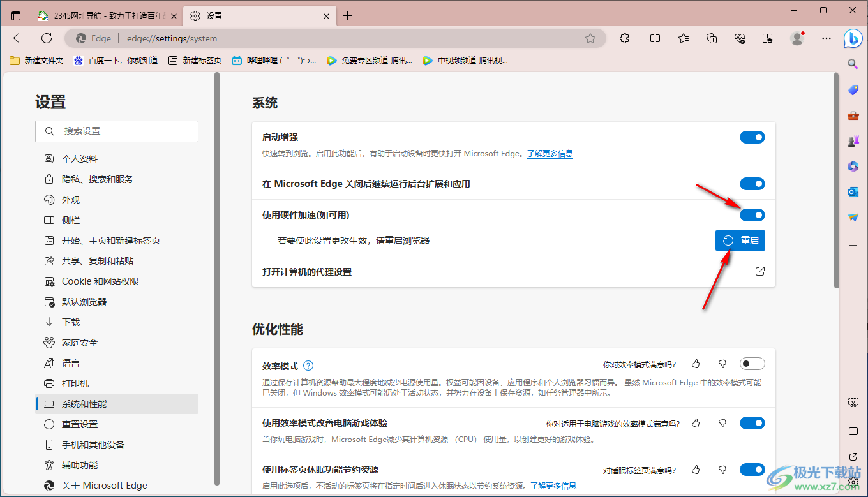Open 隐私、搜索和服务 settings section
The image size is (868, 497).
[117, 179]
